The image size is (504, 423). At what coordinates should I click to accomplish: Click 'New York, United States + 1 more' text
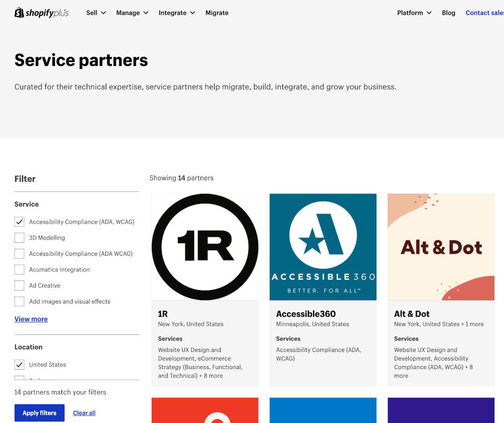coord(439,324)
